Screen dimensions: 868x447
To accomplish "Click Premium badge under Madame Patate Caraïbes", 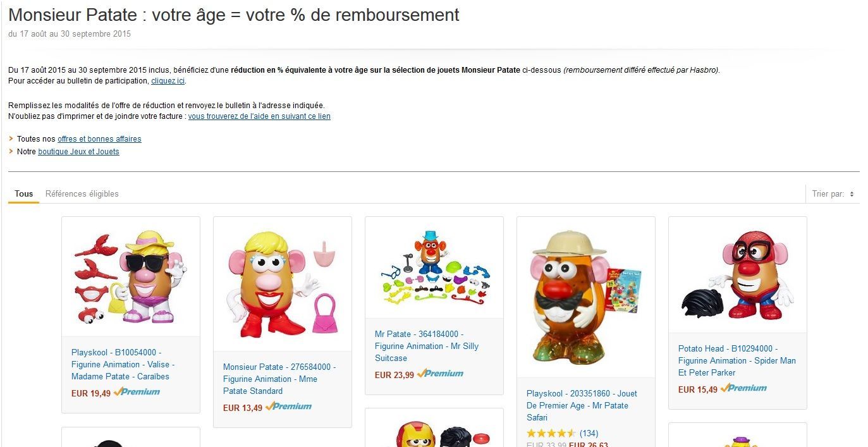I will tap(137, 392).
